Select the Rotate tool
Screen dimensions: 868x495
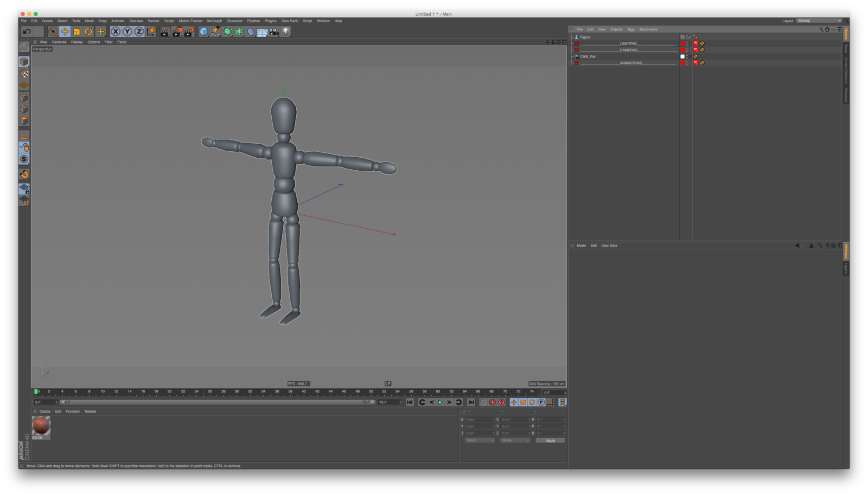pyautogui.click(x=88, y=31)
